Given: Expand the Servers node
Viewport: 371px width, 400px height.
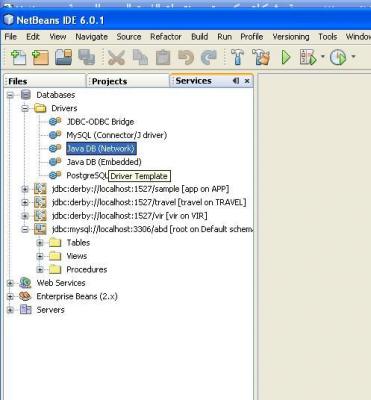Looking at the screenshot, I should pyautogui.click(x=10, y=310).
